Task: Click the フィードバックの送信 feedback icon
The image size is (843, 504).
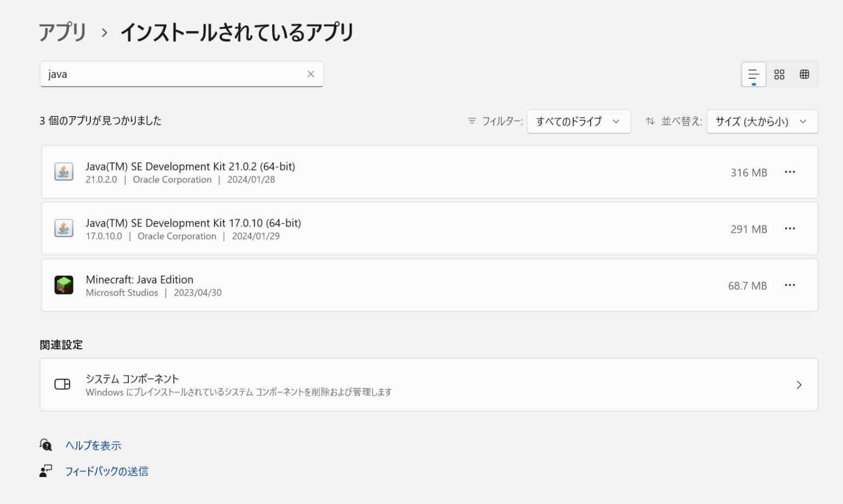Action: [46, 471]
